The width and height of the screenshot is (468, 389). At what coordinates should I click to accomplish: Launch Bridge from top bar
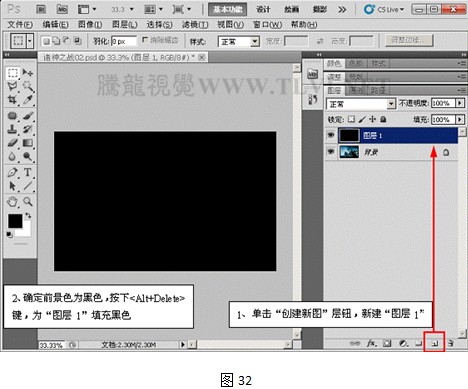(x=41, y=9)
